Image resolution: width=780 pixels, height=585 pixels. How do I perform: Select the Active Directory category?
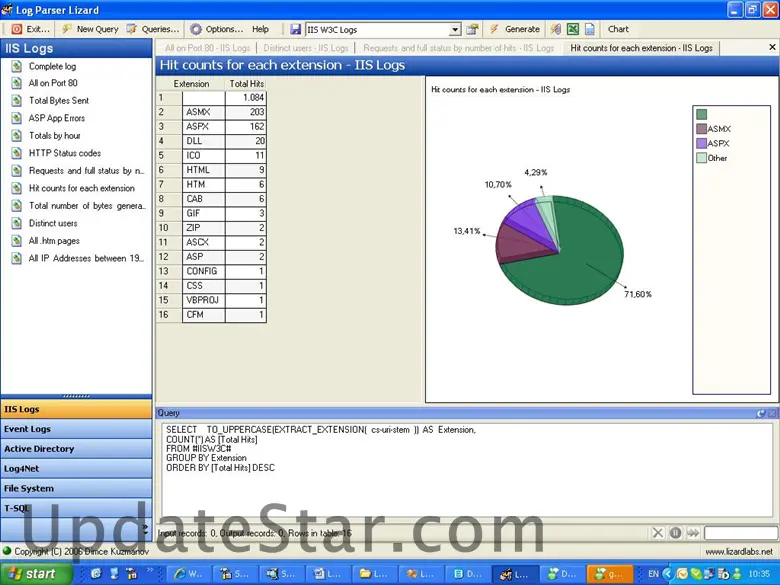(x=76, y=449)
